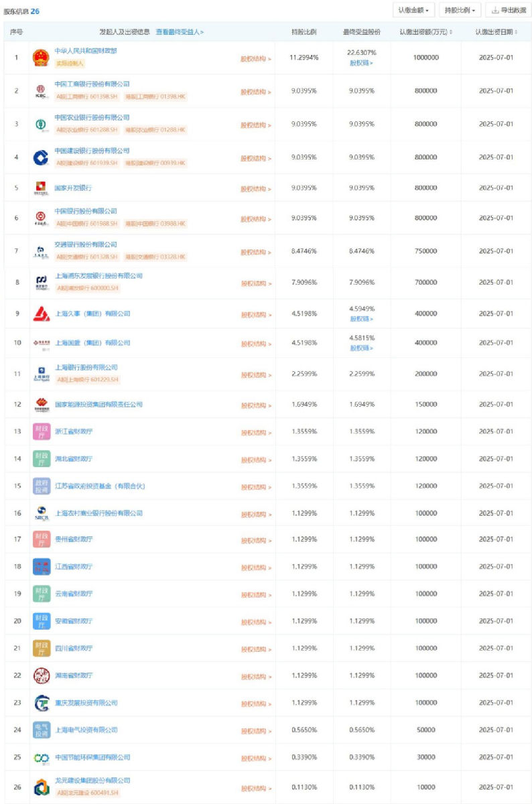Screen dimensions: 532x804
Task: Click the SRCB logo for 上海农村商业银行
Action: coord(42,513)
